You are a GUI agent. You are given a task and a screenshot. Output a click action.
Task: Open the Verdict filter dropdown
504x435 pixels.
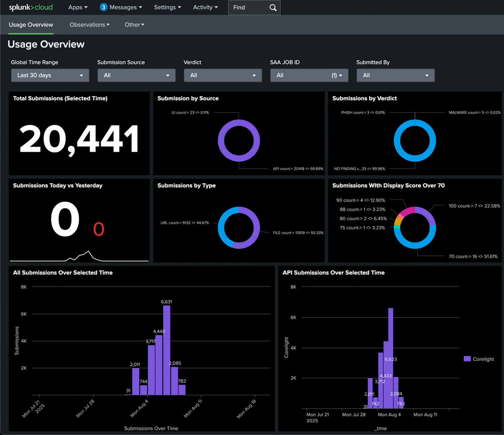223,75
